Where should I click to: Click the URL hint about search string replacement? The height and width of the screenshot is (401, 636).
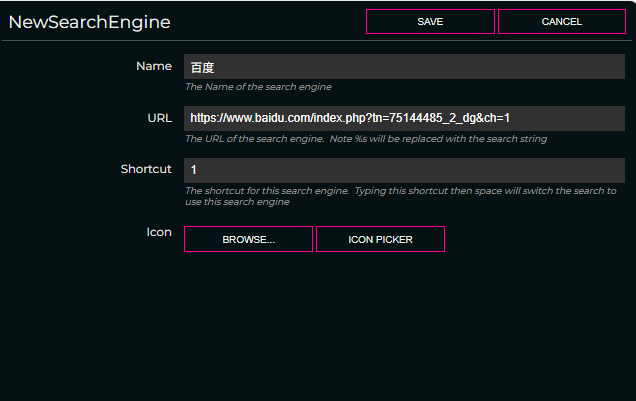365,139
